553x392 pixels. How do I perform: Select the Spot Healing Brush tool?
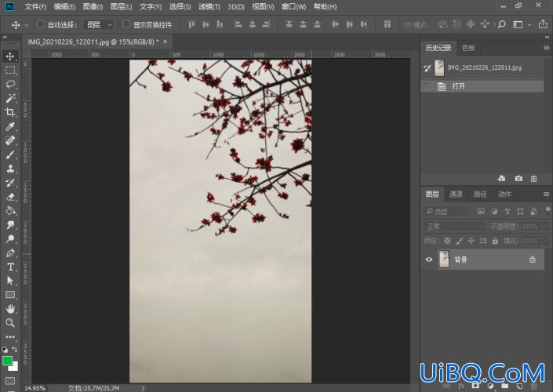coord(10,140)
